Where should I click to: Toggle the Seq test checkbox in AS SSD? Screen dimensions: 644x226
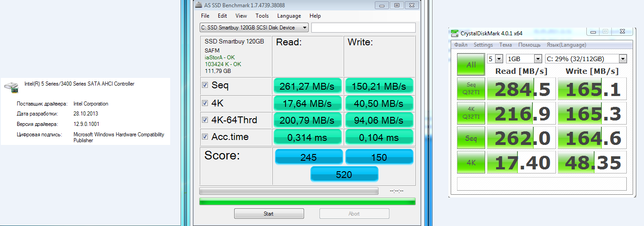point(205,85)
